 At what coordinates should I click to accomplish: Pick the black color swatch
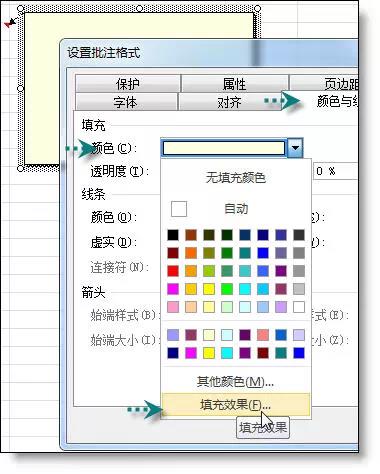click(173, 235)
